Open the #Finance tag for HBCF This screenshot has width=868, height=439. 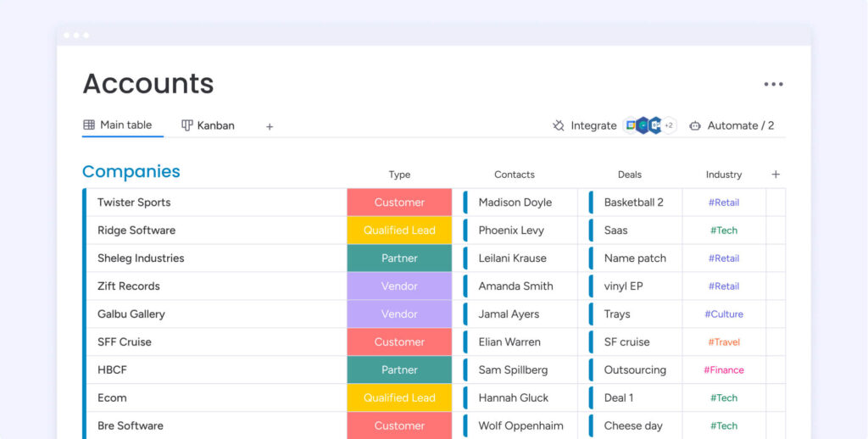click(724, 370)
